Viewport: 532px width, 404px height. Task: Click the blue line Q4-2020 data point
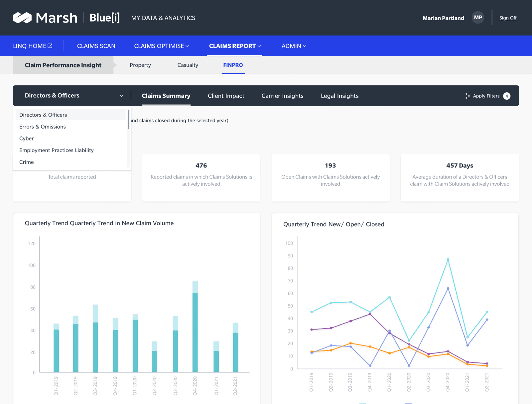448,288
